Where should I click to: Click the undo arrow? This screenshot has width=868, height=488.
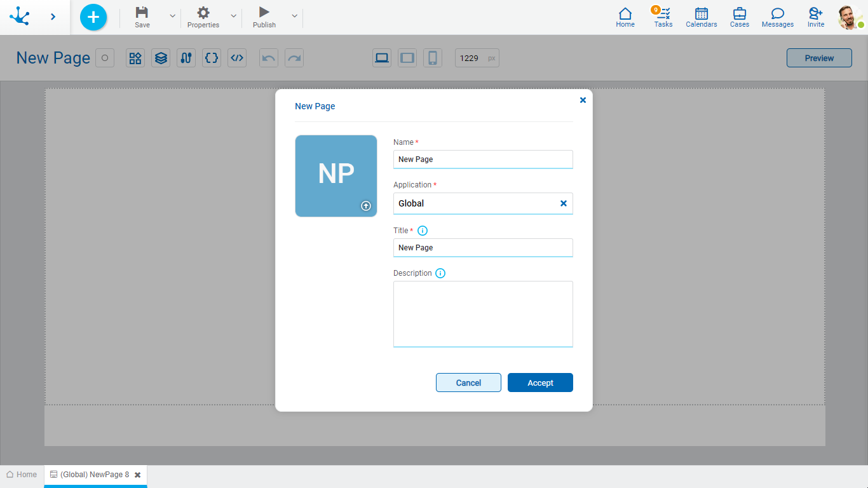[269, 58]
